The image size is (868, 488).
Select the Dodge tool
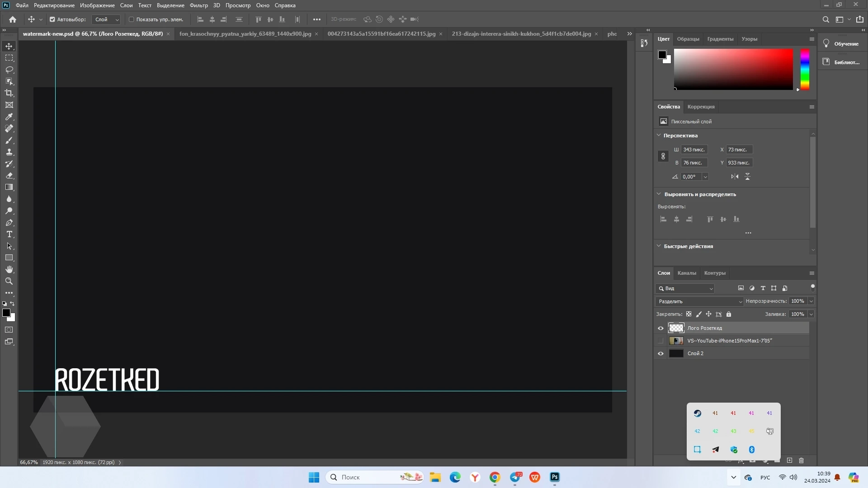click(9, 211)
